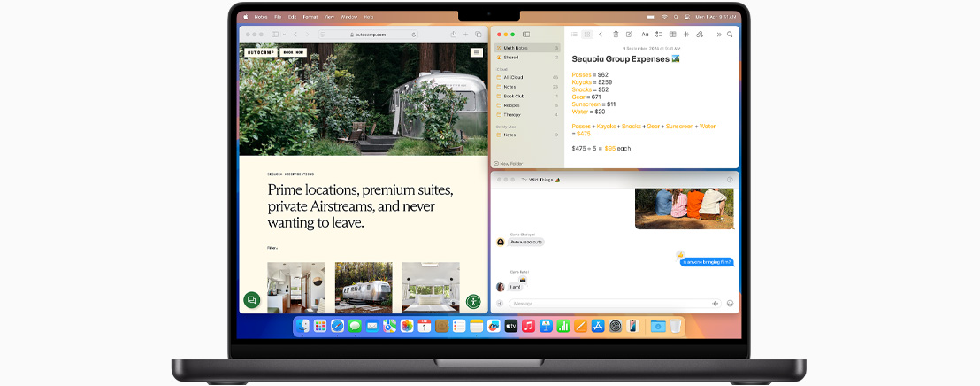980x386 pixels.
Task: Click the green accessibility icon on webpage
Action: point(473,302)
